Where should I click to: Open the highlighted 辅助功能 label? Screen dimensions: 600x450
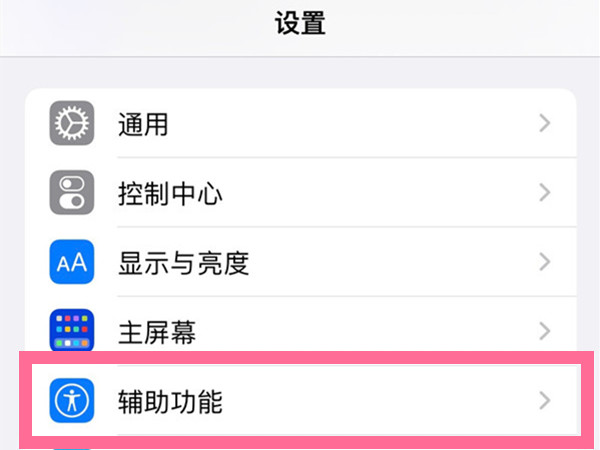pyautogui.click(x=169, y=403)
